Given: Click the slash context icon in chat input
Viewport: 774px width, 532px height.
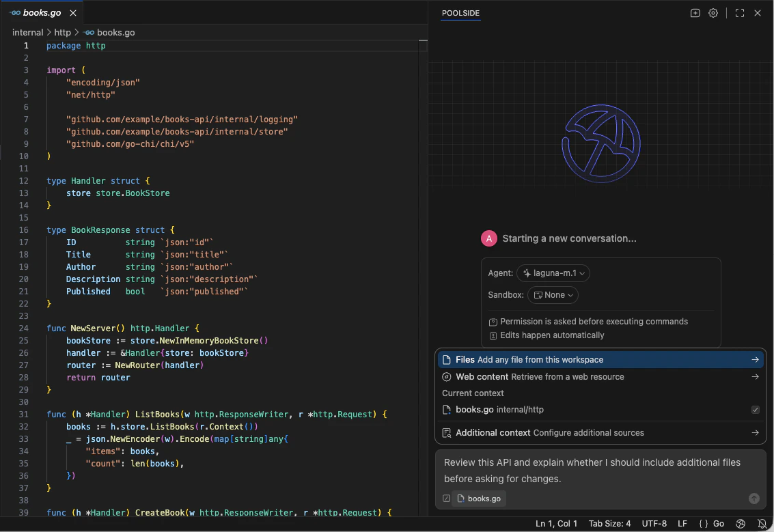Looking at the screenshot, I should [x=446, y=499].
